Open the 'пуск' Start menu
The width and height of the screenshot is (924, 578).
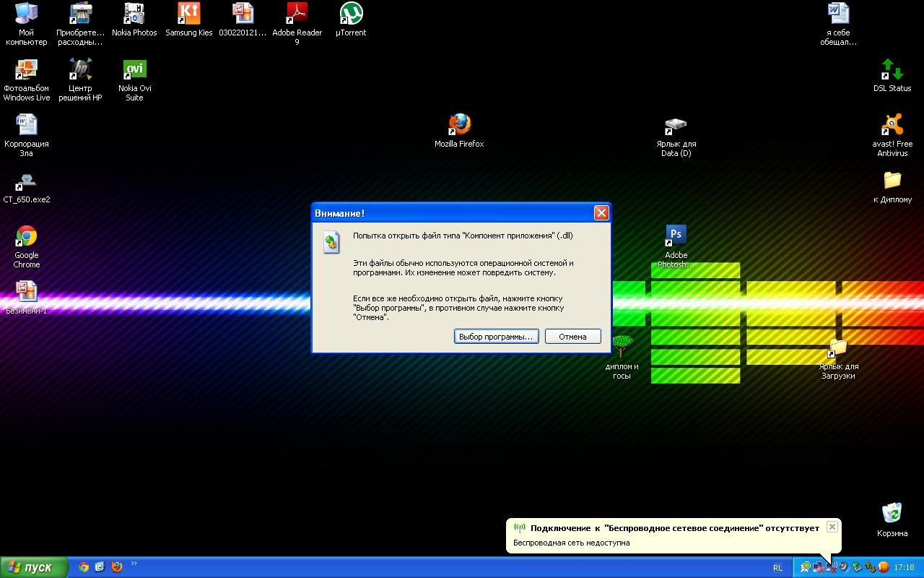pyautogui.click(x=34, y=567)
